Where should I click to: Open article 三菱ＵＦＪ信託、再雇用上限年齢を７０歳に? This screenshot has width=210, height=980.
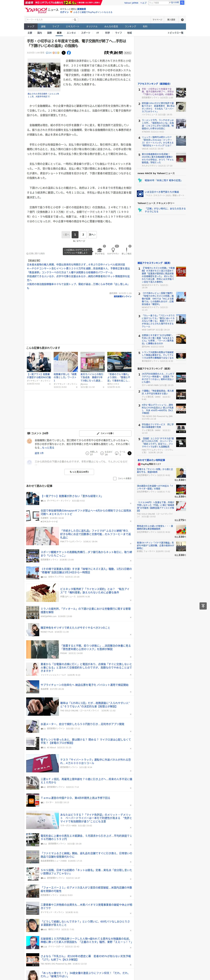(86, 781)
